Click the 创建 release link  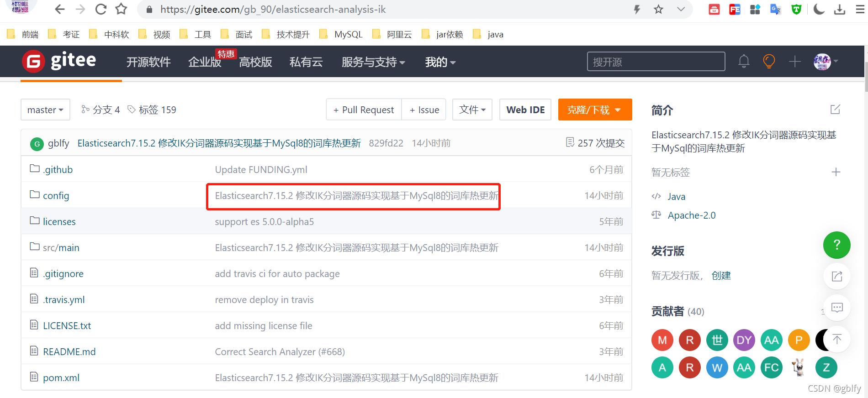click(721, 275)
